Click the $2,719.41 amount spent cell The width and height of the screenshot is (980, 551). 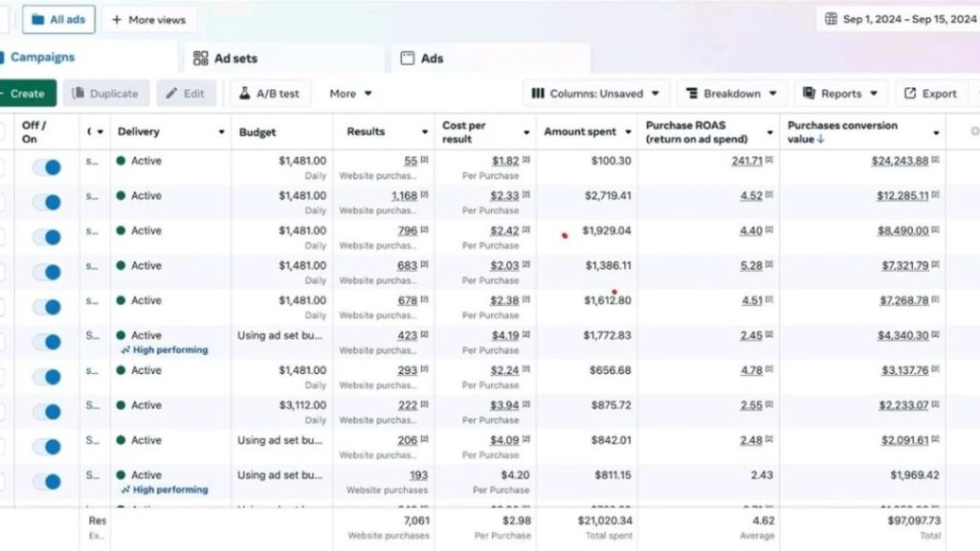[x=608, y=195]
